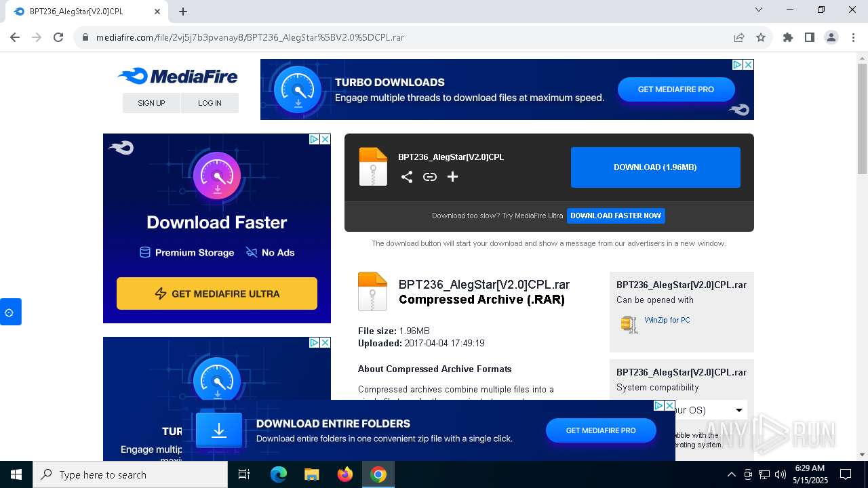Screen dimensions: 868x488
Task: Click the orange RAR file thumbnail in details
Action: (372, 291)
